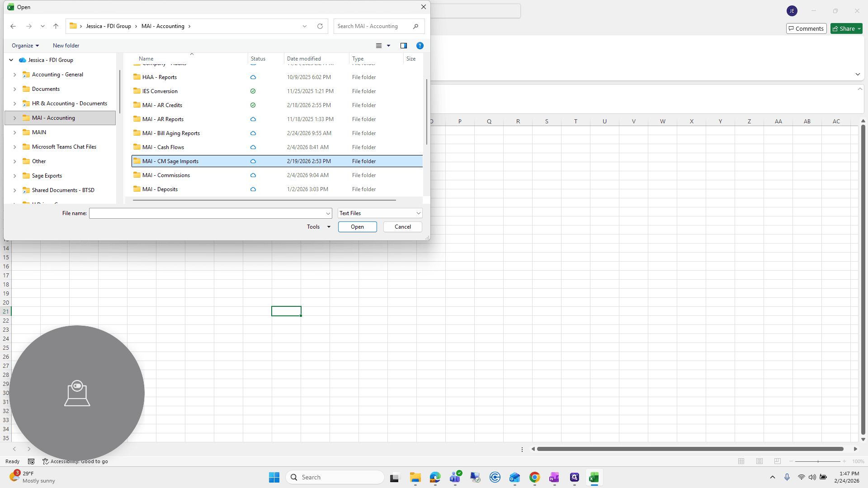This screenshot has width=868, height=488.
Task: Sort files by Date modified column header
Action: [304, 59]
